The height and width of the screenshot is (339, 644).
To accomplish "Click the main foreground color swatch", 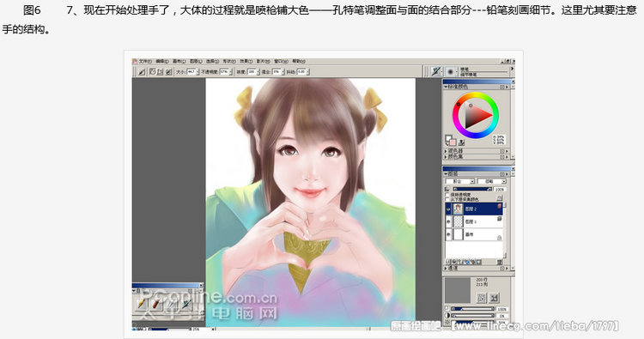I will click(448, 139).
